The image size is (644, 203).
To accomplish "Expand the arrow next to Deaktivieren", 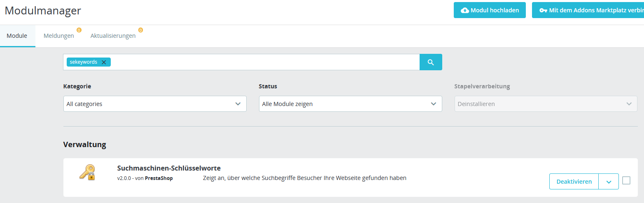I will click(609, 182).
